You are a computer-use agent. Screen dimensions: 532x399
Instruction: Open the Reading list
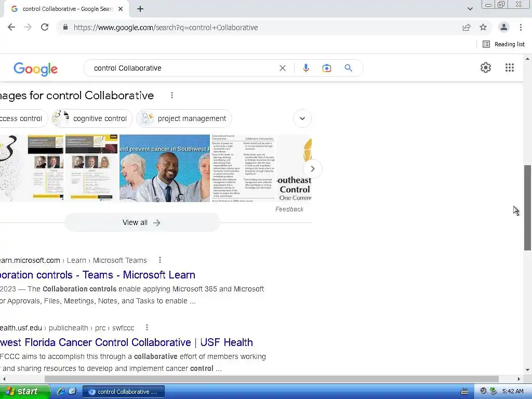(503, 44)
